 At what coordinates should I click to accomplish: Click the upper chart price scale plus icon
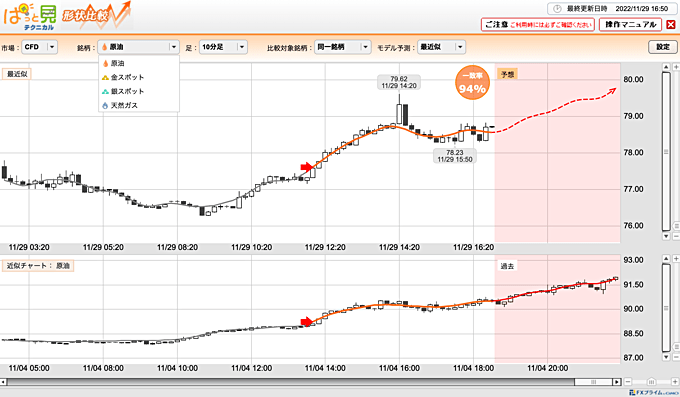pyautogui.click(x=676, y=67)
